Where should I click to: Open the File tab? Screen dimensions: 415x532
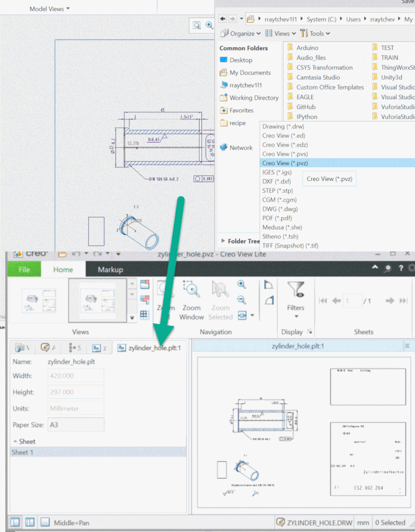coord(24,269)
